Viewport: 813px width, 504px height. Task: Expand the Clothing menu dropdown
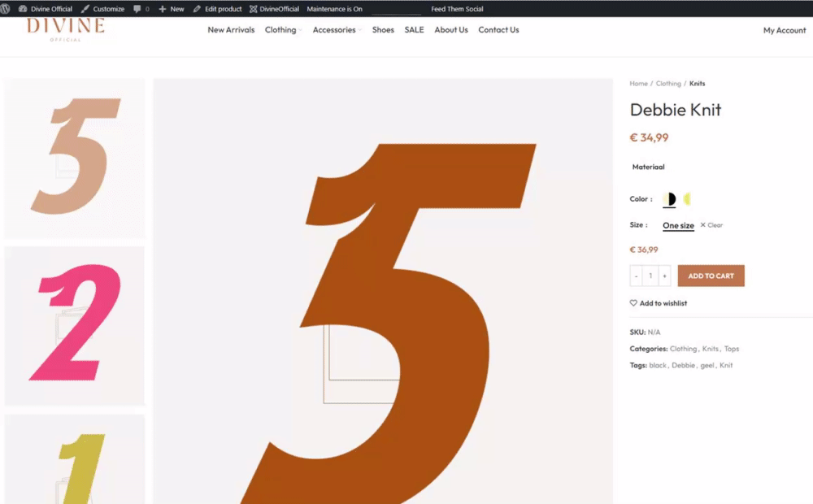point(283,30)
